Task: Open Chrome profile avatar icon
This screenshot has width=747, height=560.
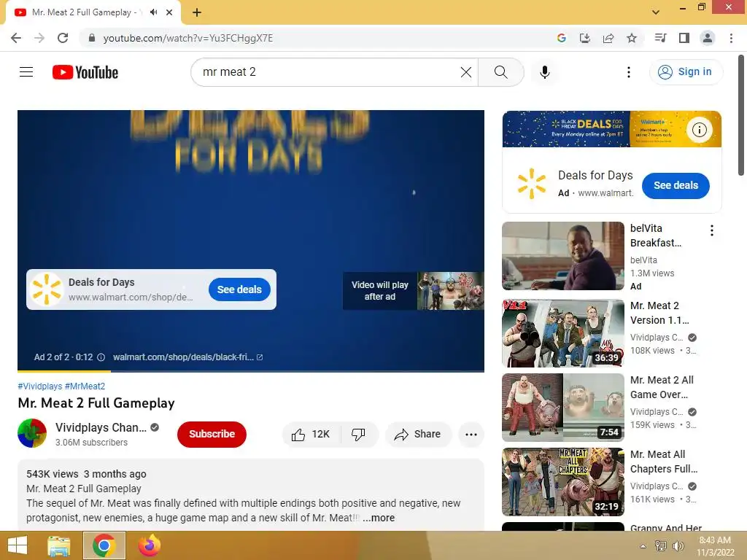Action: click(708, 38)
